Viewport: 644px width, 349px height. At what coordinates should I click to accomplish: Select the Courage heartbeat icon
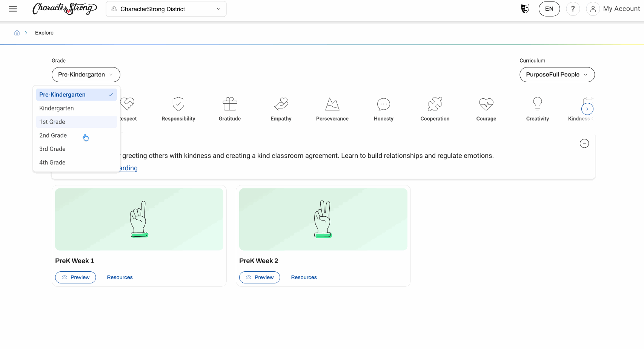[486, 104]
